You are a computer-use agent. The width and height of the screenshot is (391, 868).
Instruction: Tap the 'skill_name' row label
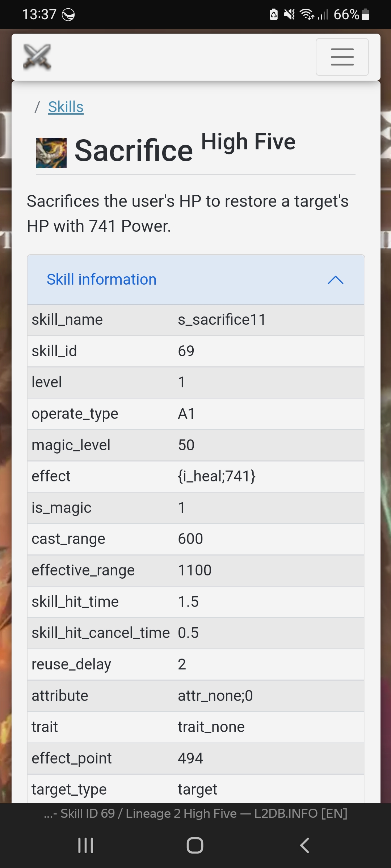(x=67, y=320)
